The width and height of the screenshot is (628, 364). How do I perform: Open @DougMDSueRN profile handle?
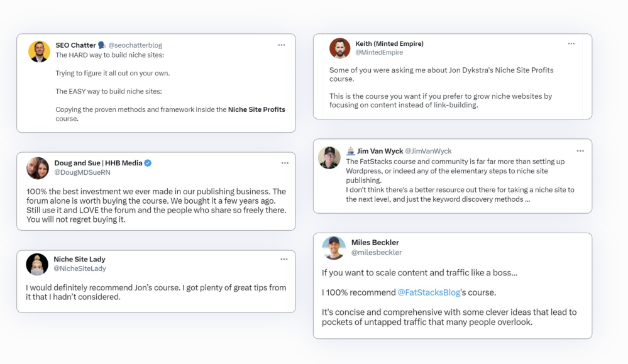82,172
